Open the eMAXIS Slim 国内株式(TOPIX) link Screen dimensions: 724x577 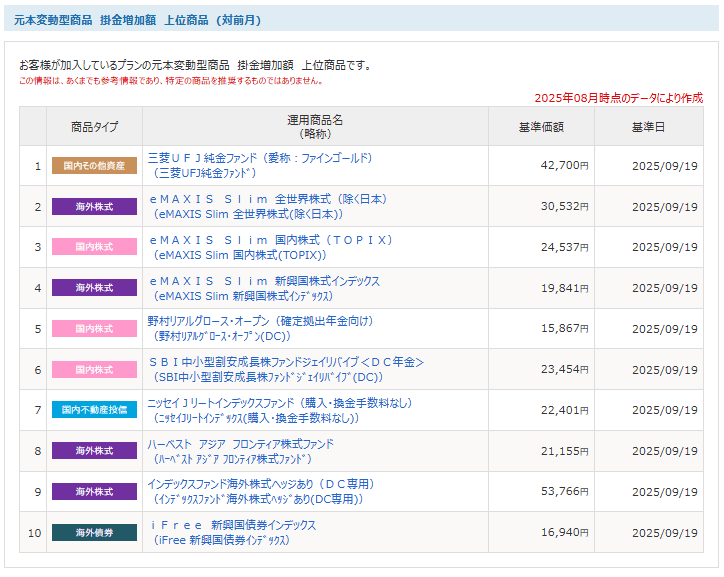click(x=270, y=240)
